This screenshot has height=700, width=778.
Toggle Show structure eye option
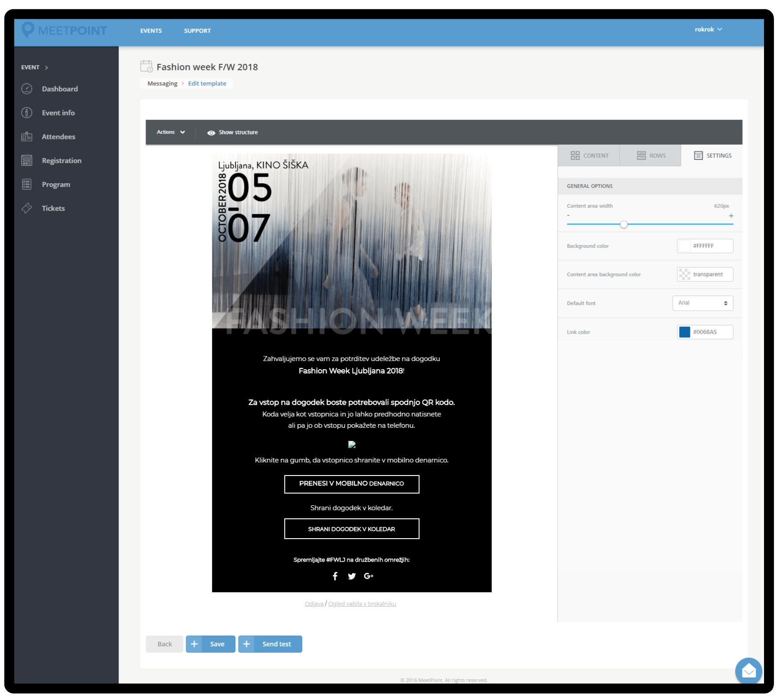point(233,133)
